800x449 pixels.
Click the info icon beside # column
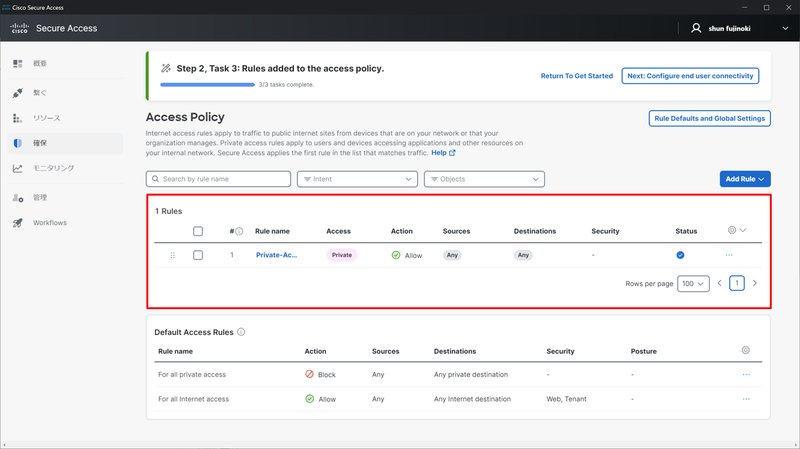(x=239, y=231)
